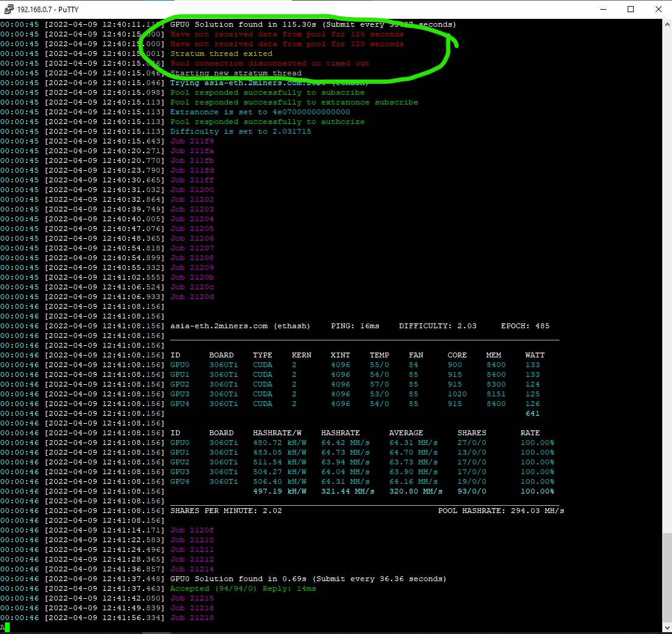Click the scrollbar down arrow

[667, 627]
